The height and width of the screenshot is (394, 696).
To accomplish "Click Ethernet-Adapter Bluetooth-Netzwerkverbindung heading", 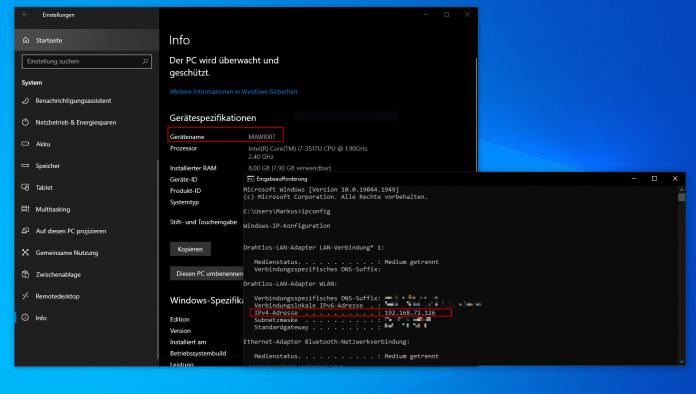I will 326,342.
